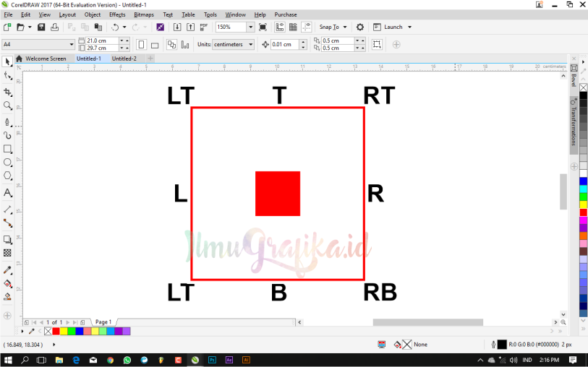Open the Open-file dropdown arrow
588x367 pixels.
pyautogui.click(x=30, y=27)
